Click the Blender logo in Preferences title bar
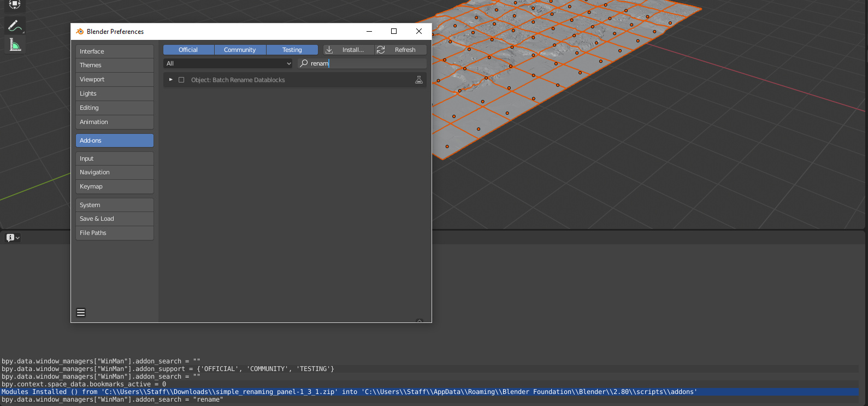Screen dimensions: 868x406 [80, 32]
